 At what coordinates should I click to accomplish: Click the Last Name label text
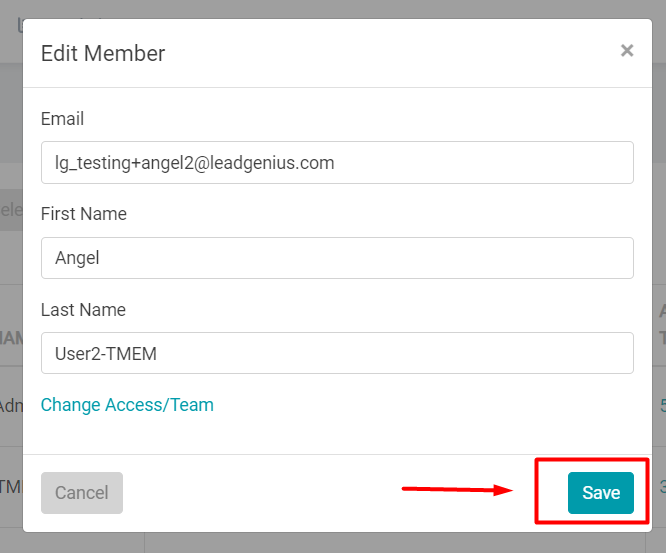[x=83, y=310]
